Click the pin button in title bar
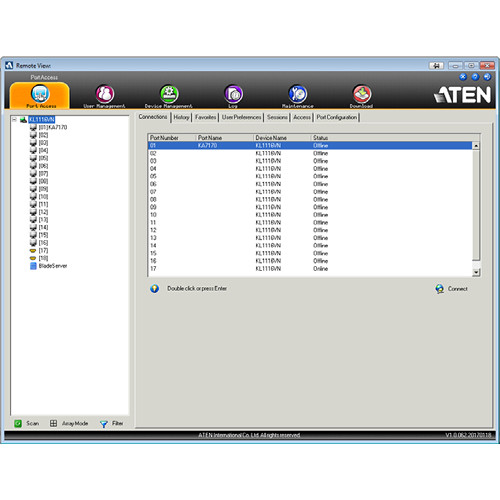The width and height of the screenshot is (500, 500). click(436, 66)
